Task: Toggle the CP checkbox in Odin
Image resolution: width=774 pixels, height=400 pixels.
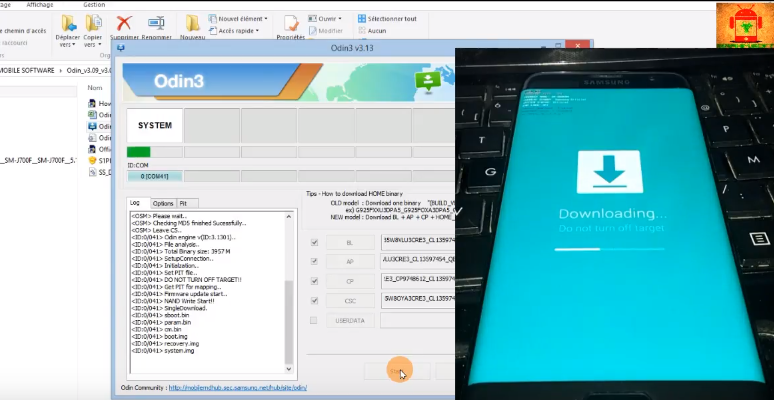Action: coord(314,281)
